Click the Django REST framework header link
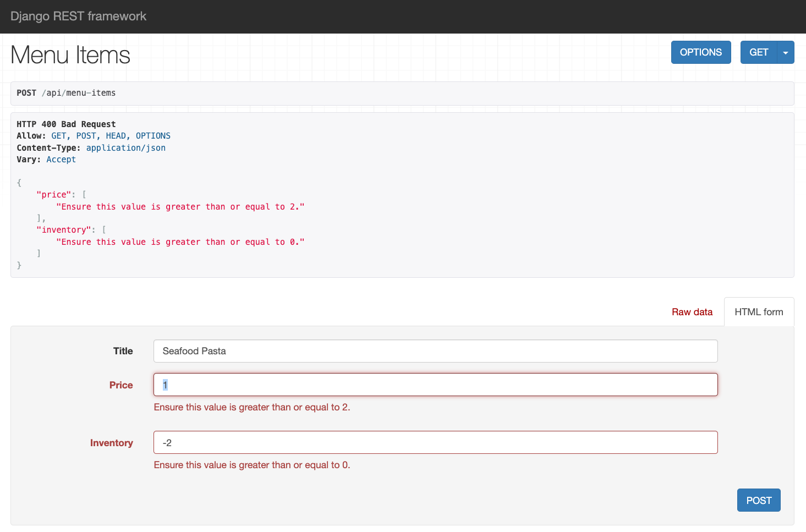The width and height of the screenshot is (806, 532). coord(78,16)
